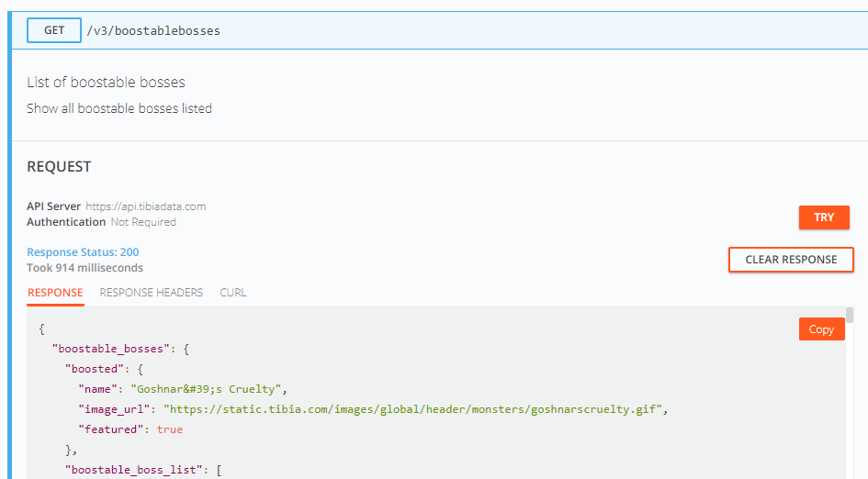Click the "boostable_bosses" JSON key
Screen dimensions: 868x479
click(x=111, y=349)
